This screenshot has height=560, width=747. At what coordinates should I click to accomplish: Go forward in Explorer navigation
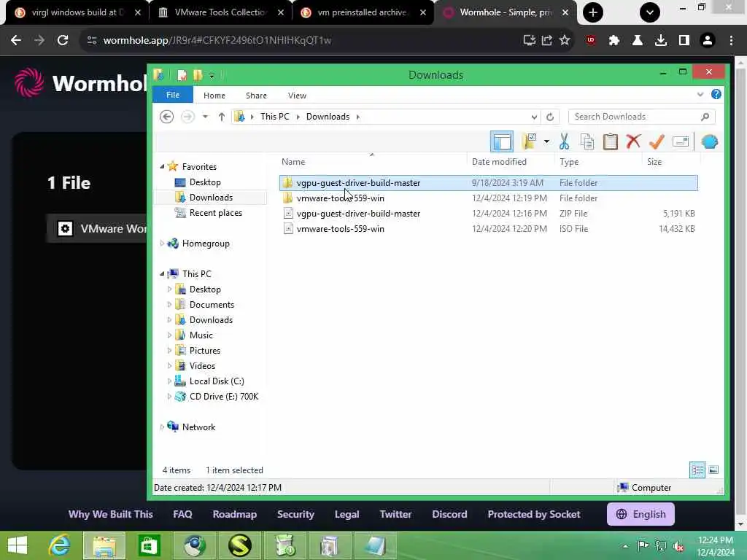(187, 117)
